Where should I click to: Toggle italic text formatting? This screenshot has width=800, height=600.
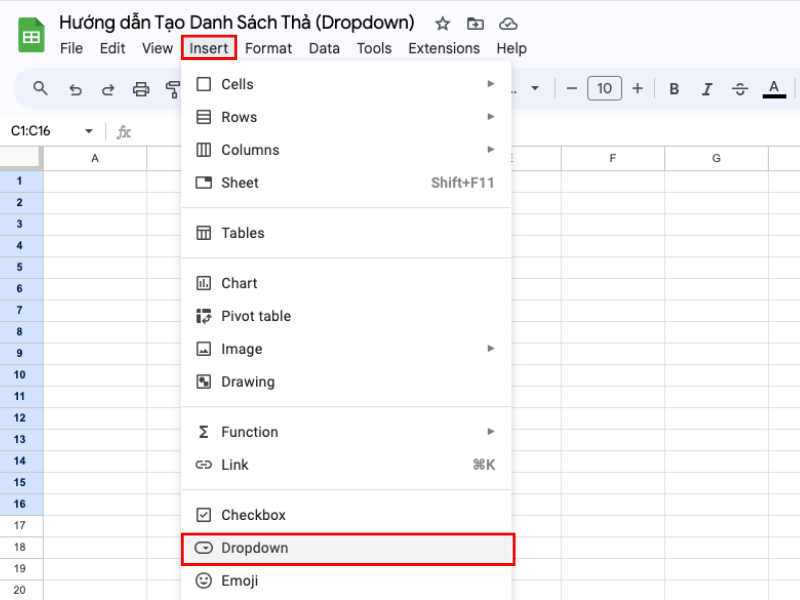click(707, 89)
